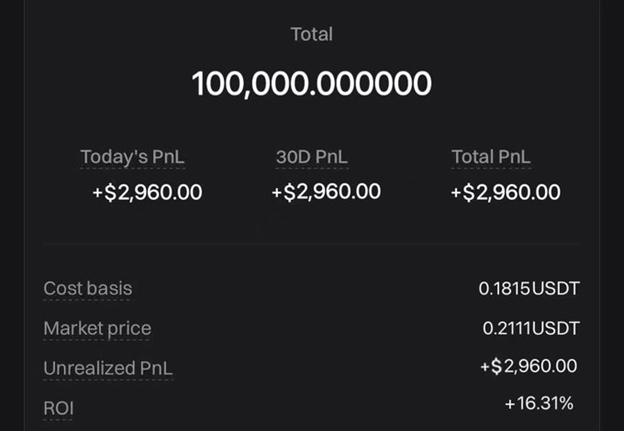
Task: Select the amount under Today's PnL
Action: click(x=147, y=192)
